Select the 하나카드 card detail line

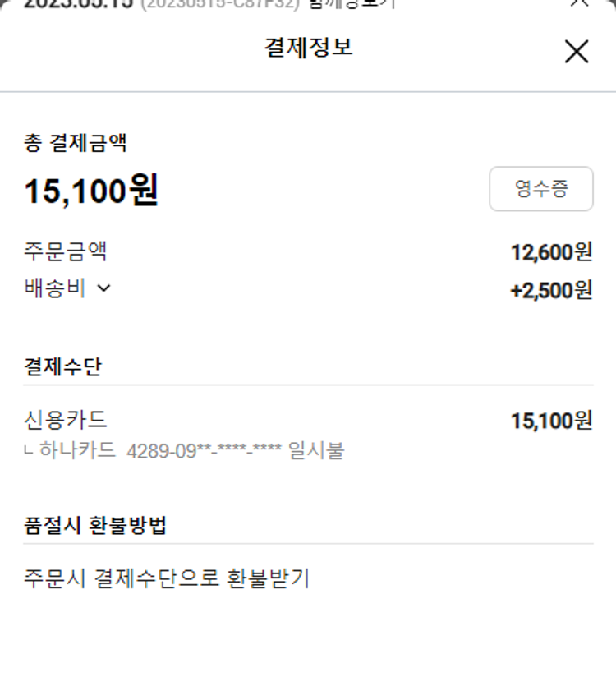tap(79, 450)
